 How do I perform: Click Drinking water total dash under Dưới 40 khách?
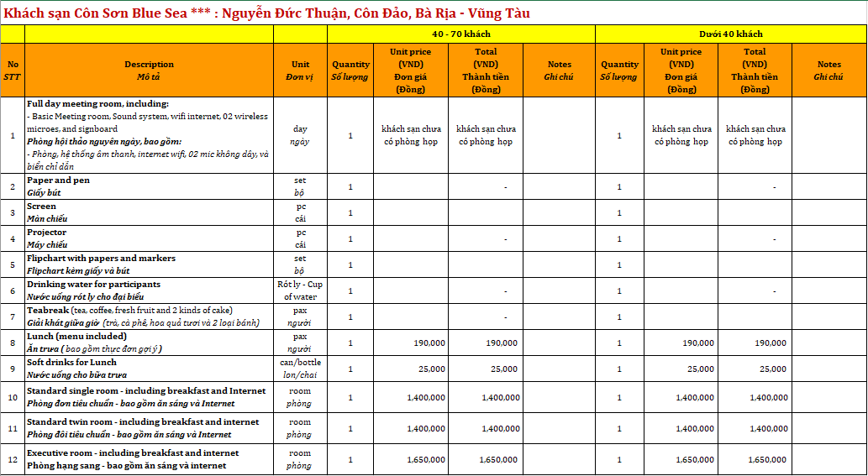point(755,290)
